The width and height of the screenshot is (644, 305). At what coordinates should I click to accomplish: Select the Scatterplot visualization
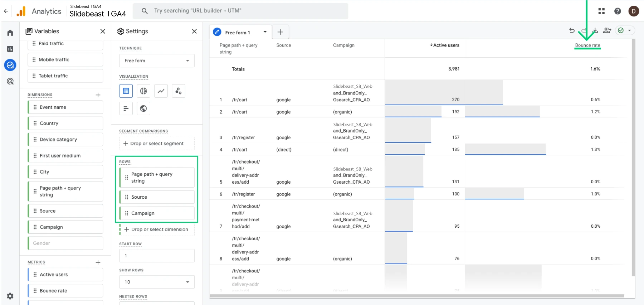179,91
